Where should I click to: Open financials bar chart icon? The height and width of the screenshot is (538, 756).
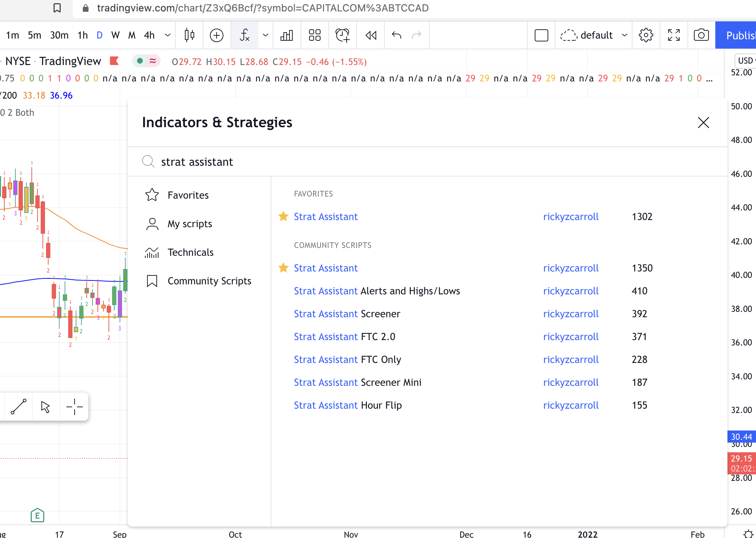[287, 35]
